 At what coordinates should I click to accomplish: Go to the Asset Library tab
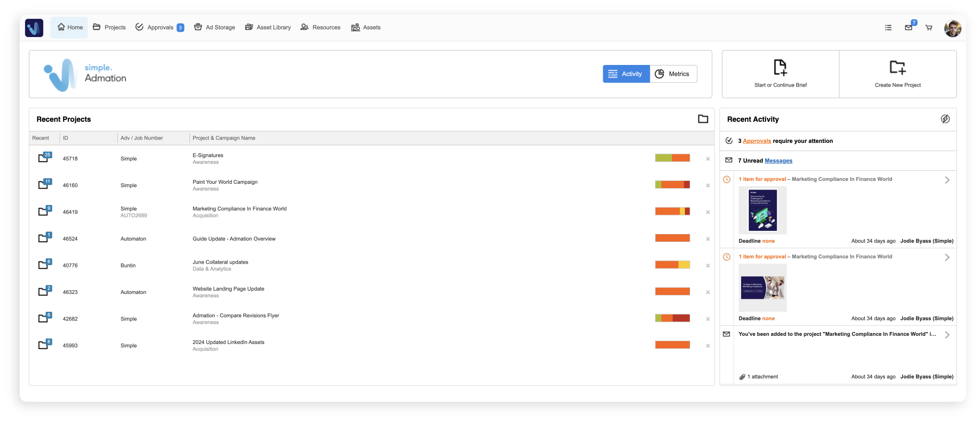pos(268,27)
